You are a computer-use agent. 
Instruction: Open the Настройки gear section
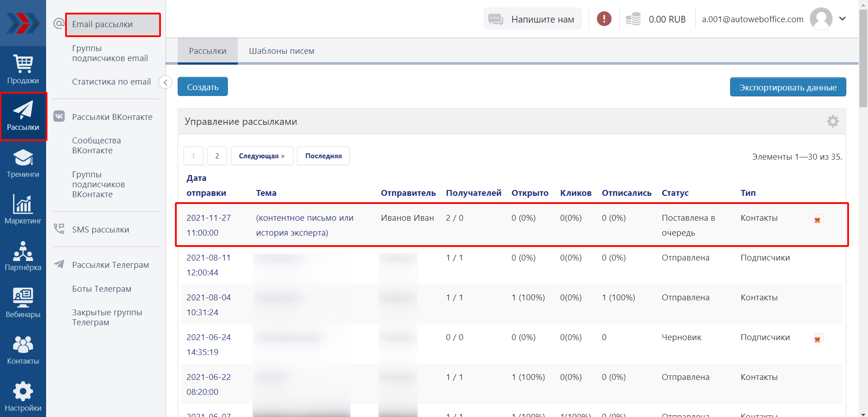coord(23,396)
